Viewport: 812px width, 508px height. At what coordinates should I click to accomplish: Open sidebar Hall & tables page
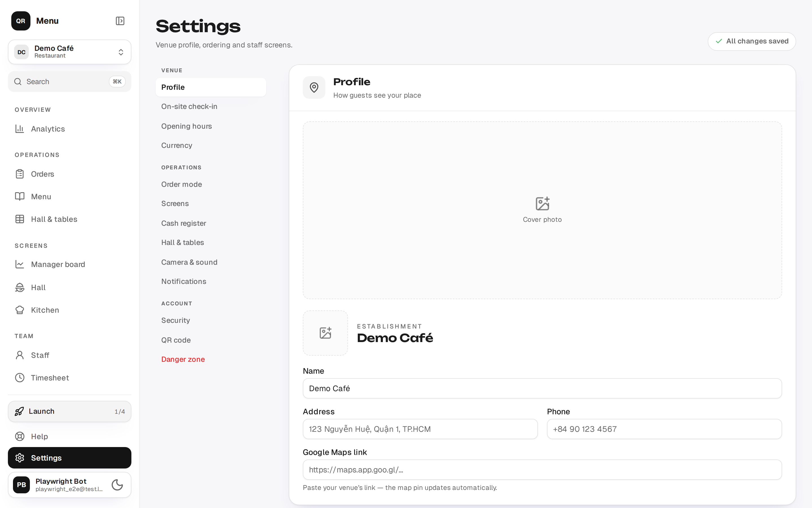tap(69, 219)
